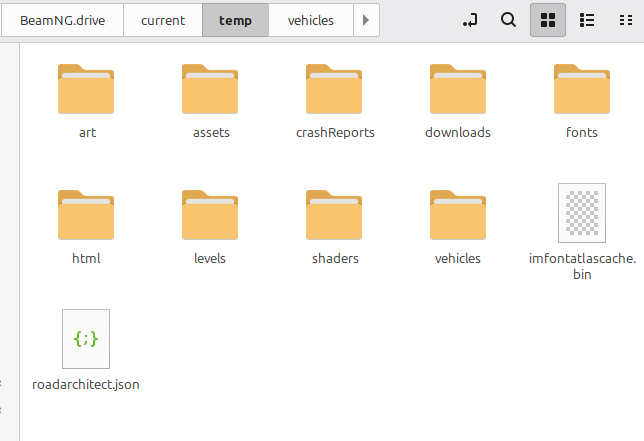Click the "downloads" folder label

click(458, 133)
